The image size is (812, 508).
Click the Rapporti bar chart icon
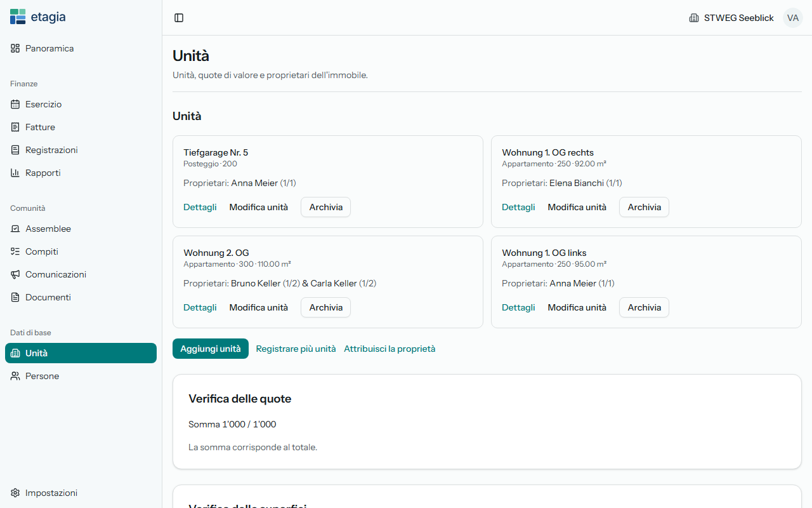15,173
